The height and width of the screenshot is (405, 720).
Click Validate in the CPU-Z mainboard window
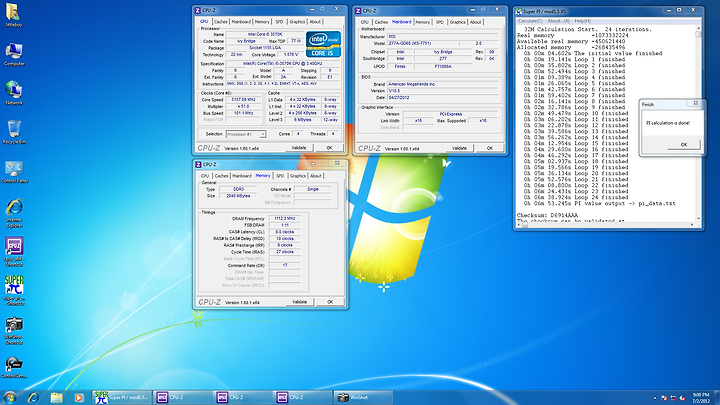point(459,148)
